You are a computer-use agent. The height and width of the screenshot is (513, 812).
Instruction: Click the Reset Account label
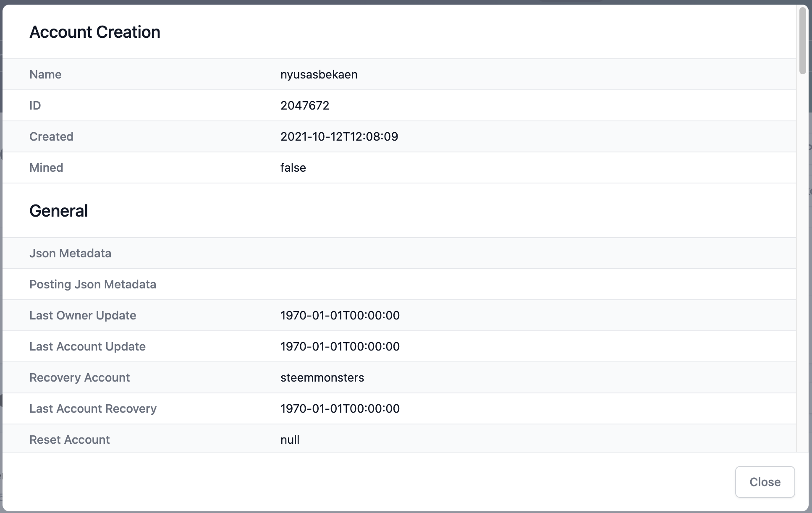click(x=69, y=440)
